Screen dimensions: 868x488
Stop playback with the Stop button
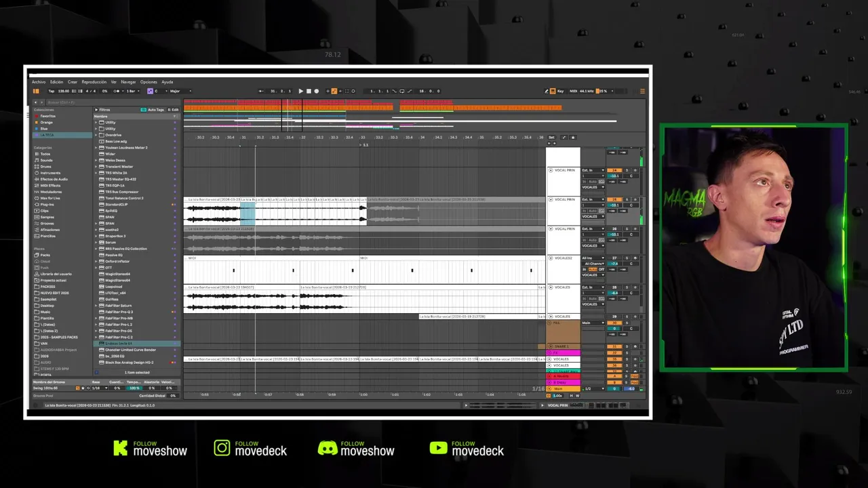[309, 91]
